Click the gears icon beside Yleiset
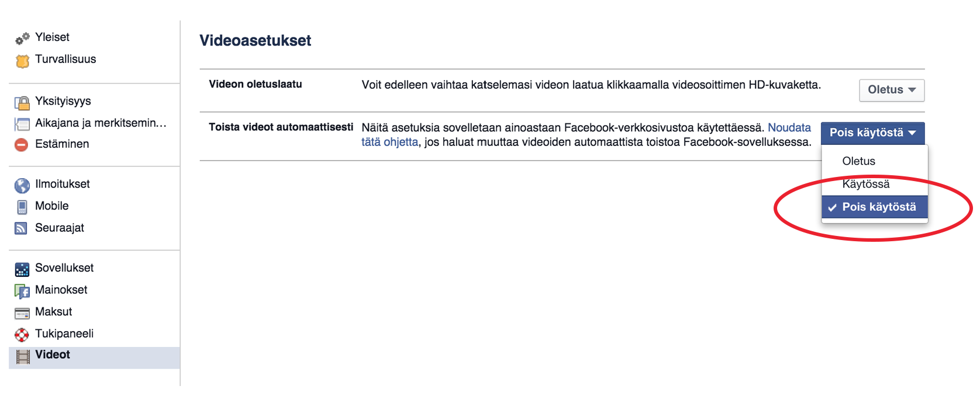The image size is (980, 417). (x=22, y=39)
